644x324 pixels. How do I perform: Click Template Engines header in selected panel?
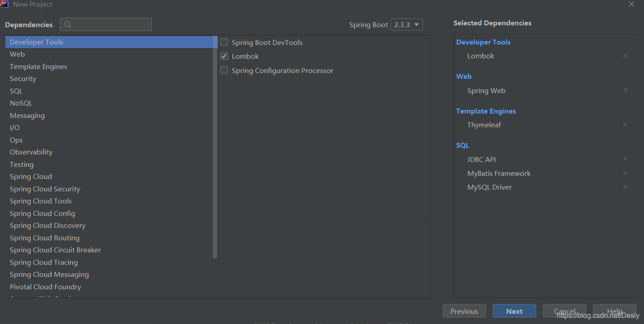(x=486, y=111)
